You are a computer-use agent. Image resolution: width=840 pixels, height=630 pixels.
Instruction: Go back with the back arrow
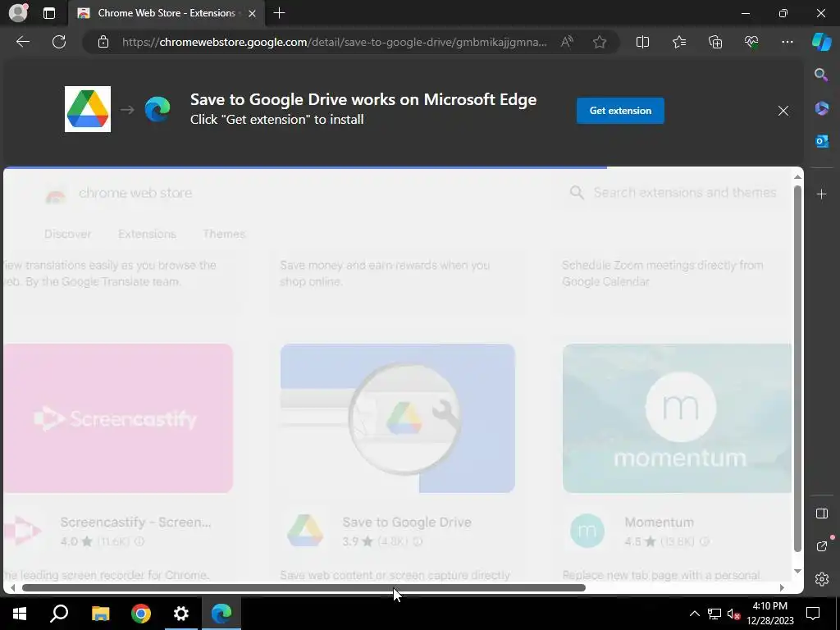[23, 42]
